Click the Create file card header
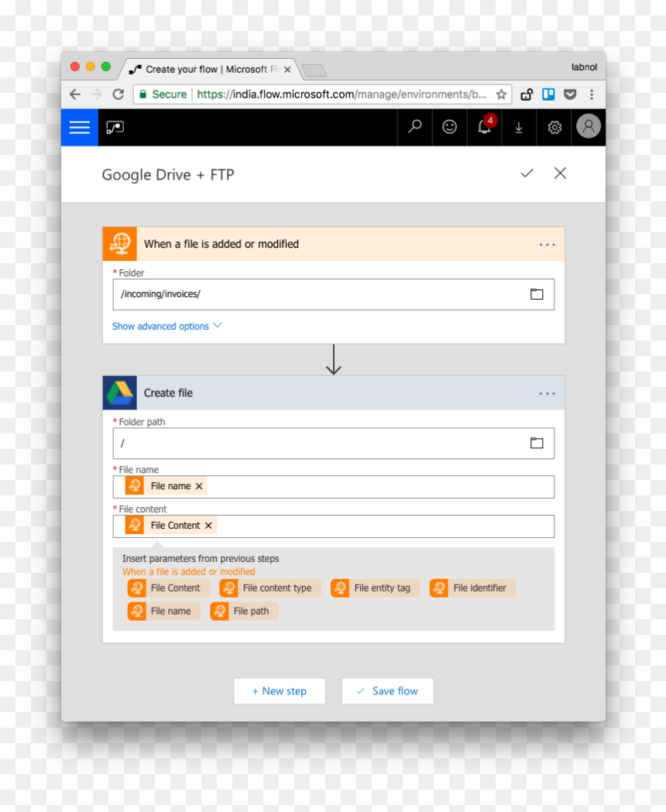666x812 pixels. tap(334, 392)
